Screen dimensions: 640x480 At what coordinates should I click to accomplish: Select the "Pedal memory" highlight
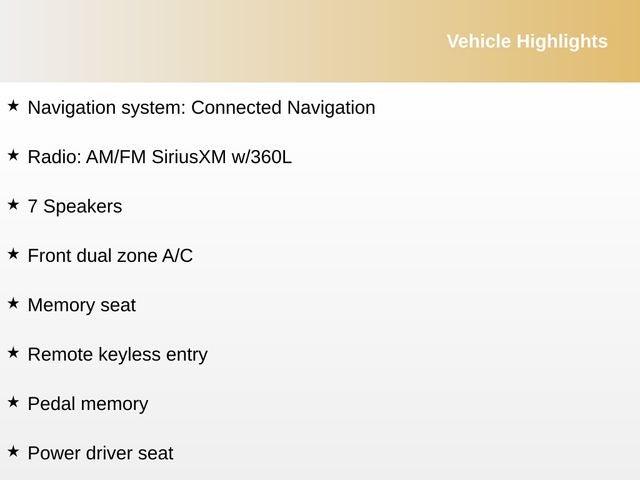point(87,404)
